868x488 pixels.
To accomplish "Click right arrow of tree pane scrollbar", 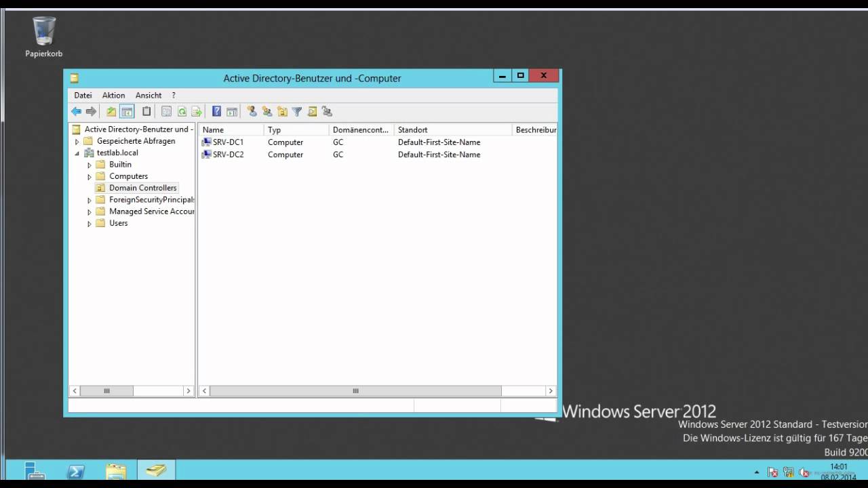I will point(189,391).
